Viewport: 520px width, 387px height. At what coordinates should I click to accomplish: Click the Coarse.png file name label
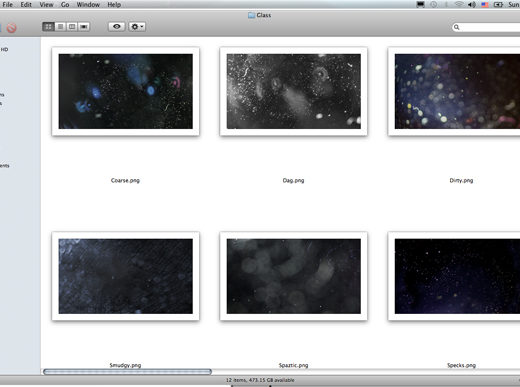(x=125, y=180)
